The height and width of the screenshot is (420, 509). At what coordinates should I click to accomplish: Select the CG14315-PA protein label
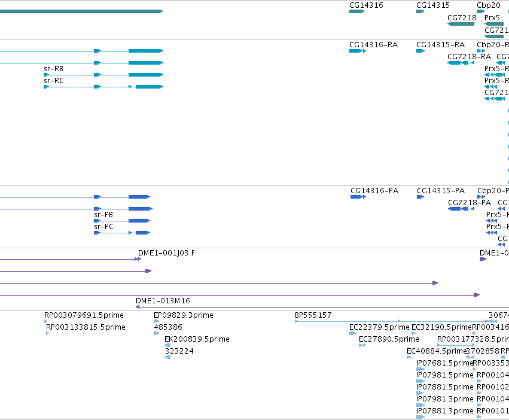(x=441, y=191)
